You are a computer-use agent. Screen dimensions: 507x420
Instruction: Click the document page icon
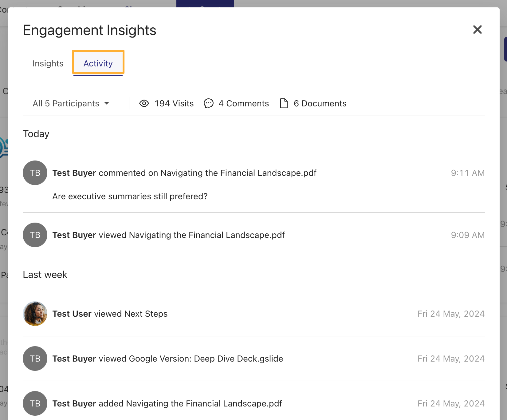tap(284, 104)
